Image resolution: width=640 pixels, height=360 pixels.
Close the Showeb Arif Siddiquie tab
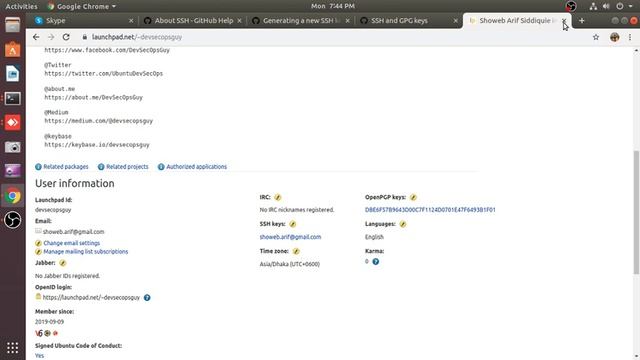pos(564,21)
